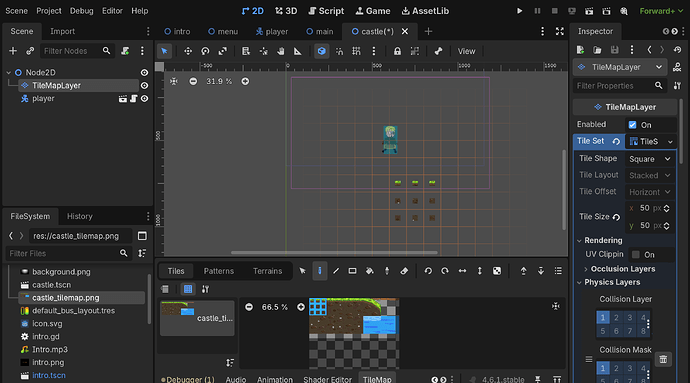The width and height of the screenshot is (690, 383).
Task: Rotate tile left in TileMap toolbar
Action: click(428, 271)
